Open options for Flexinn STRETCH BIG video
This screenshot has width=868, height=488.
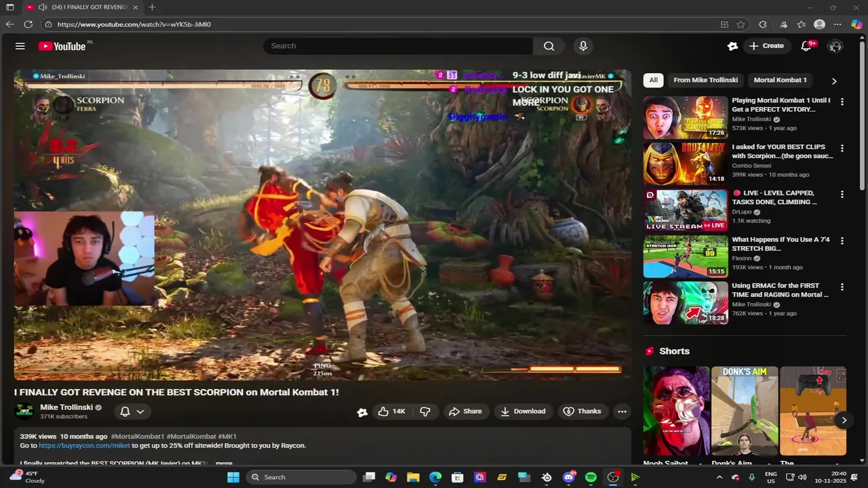[x=842, y=241]
